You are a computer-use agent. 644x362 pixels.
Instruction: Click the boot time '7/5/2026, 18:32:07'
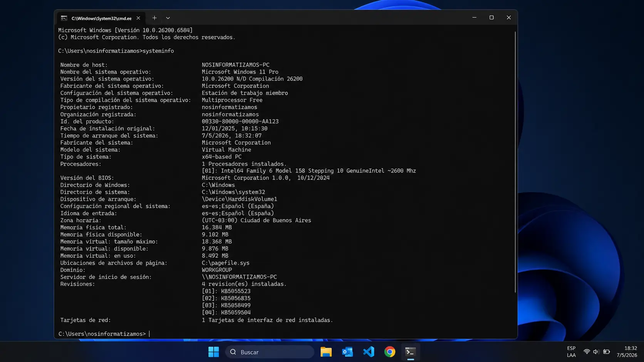tap(232, 136)
